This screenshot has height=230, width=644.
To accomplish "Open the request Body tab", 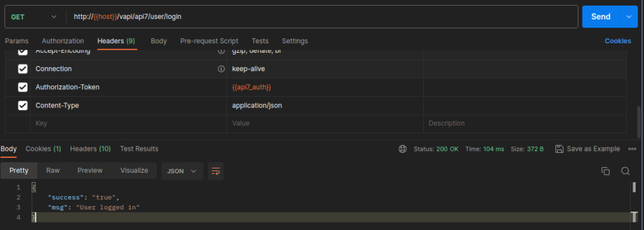I will pos(158,41).
